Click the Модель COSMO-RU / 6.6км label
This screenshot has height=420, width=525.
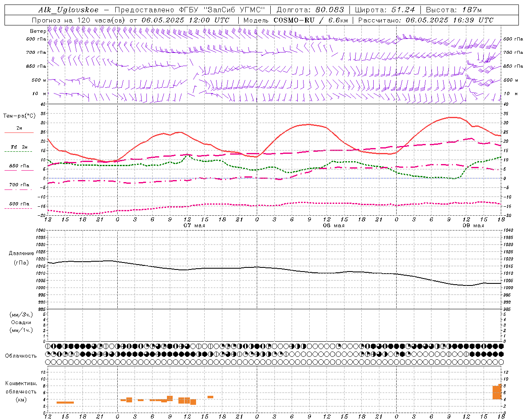[295, 20]
